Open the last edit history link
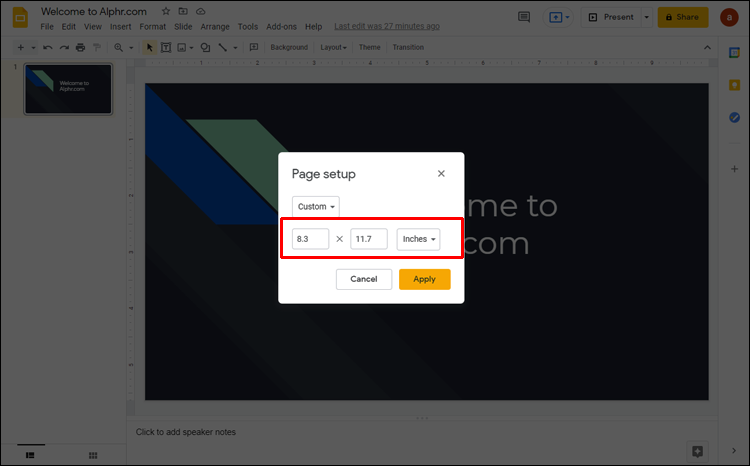This screenshot has width=750, height=466. (x=387, y=26)
